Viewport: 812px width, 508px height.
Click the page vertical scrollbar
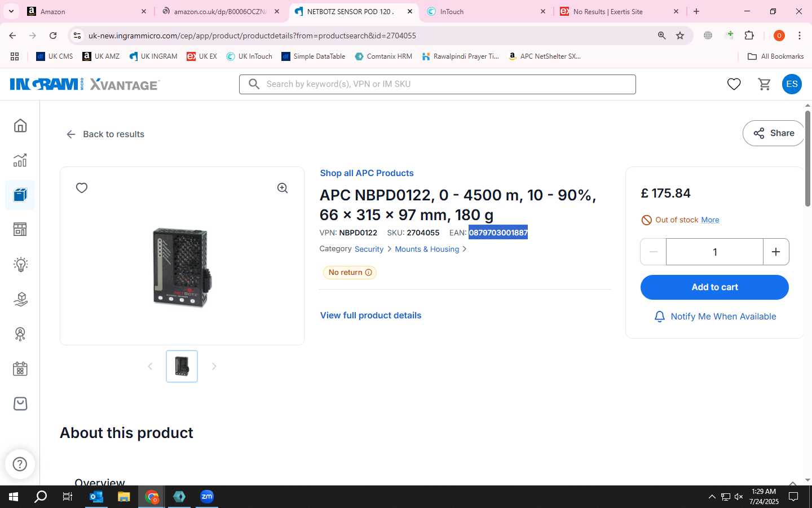click(807, 158)
